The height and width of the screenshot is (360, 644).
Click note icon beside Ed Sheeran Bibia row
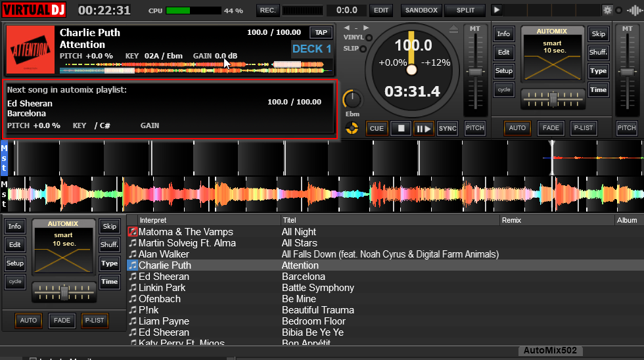(133, 332)
